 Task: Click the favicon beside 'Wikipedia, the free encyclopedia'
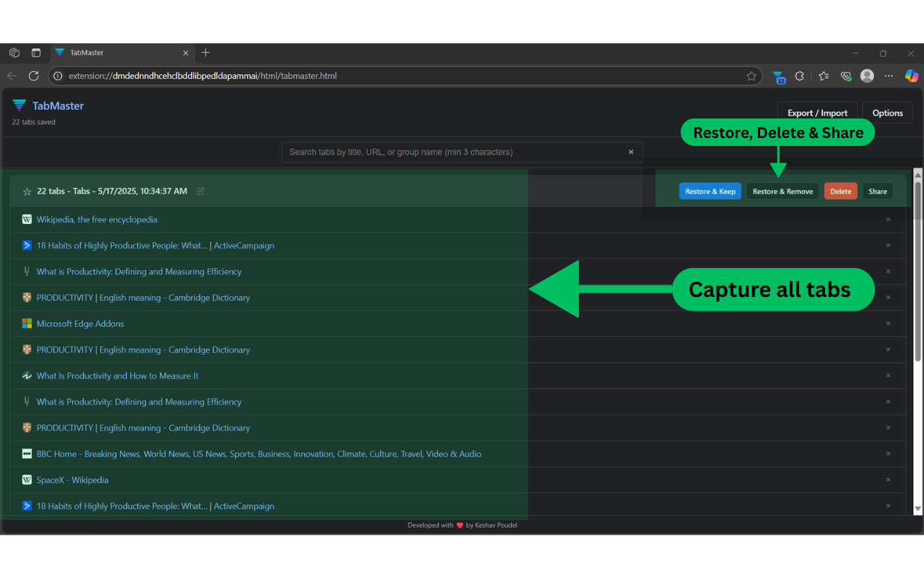[x=27, y=220]
